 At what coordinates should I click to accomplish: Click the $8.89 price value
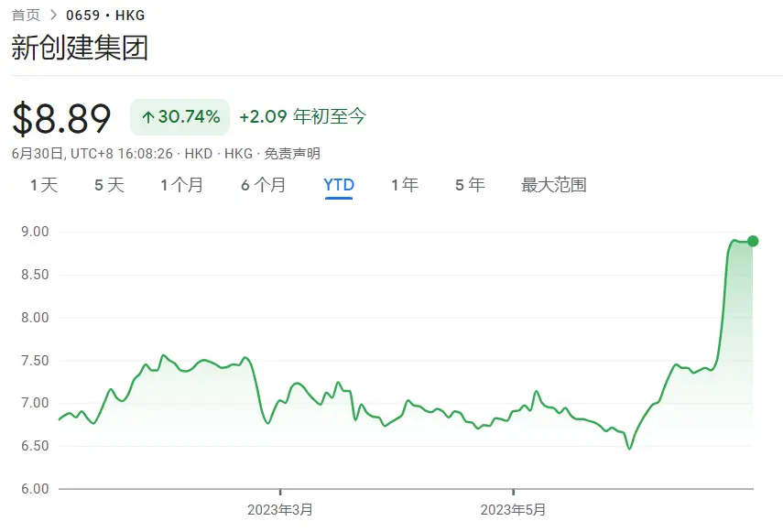[x=61, y=119]
